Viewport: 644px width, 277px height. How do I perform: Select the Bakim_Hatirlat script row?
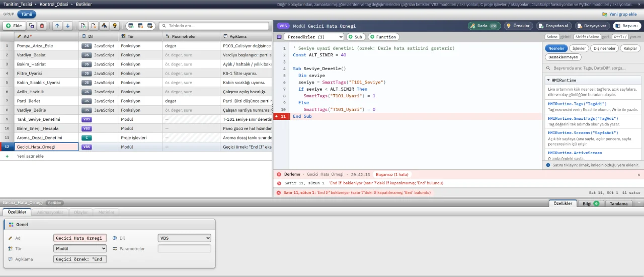pyautogui.click(x=136, y=64)
